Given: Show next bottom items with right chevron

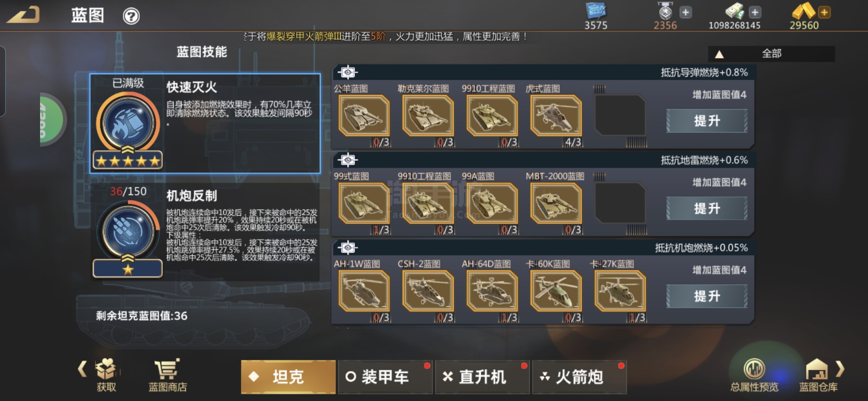Looking at the screenshot, I should pos(840,369).
